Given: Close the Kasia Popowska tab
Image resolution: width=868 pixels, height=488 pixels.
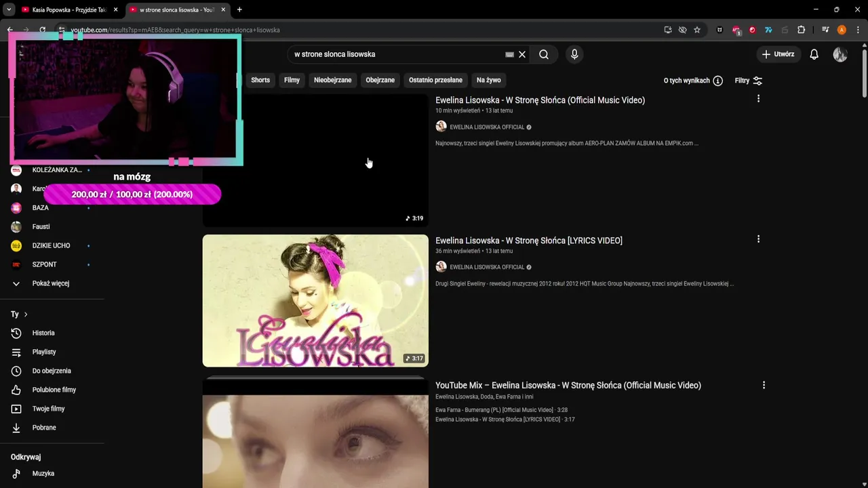Looking at the screenshot, I should click(116, 9).
